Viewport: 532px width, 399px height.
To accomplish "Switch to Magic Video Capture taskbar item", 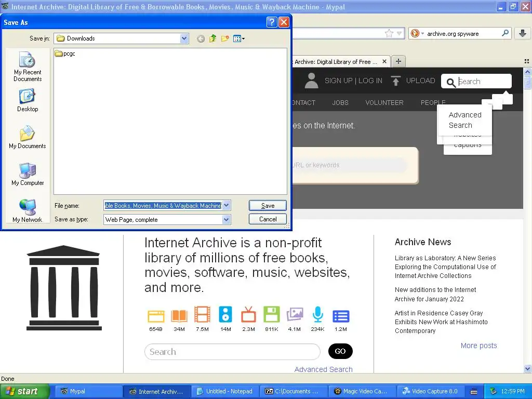I will coord(361,391).
